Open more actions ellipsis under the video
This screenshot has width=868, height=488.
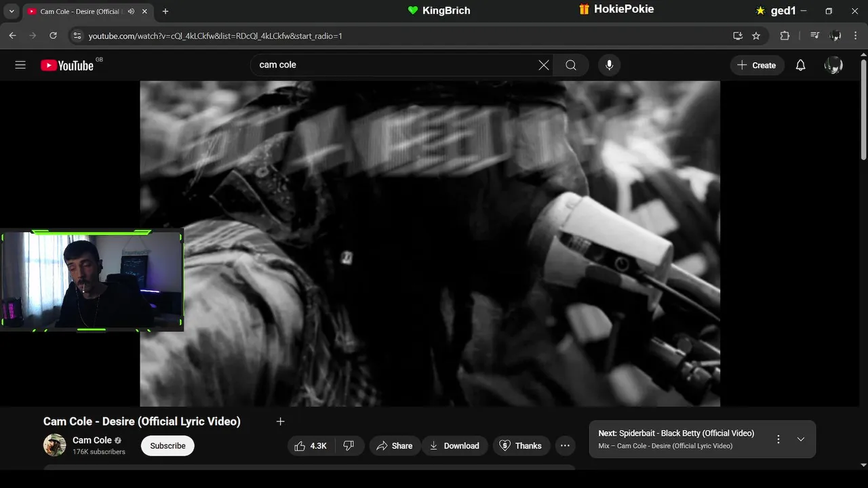[565, 445]
